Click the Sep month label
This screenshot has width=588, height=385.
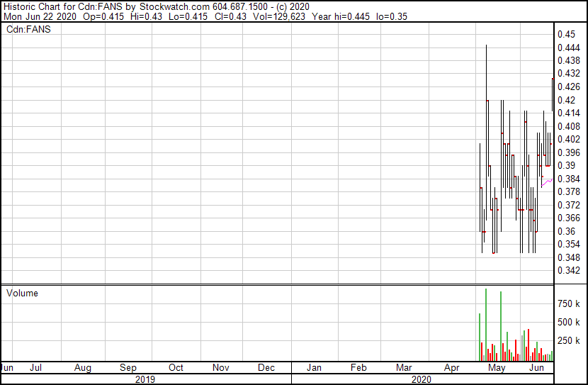128,367
